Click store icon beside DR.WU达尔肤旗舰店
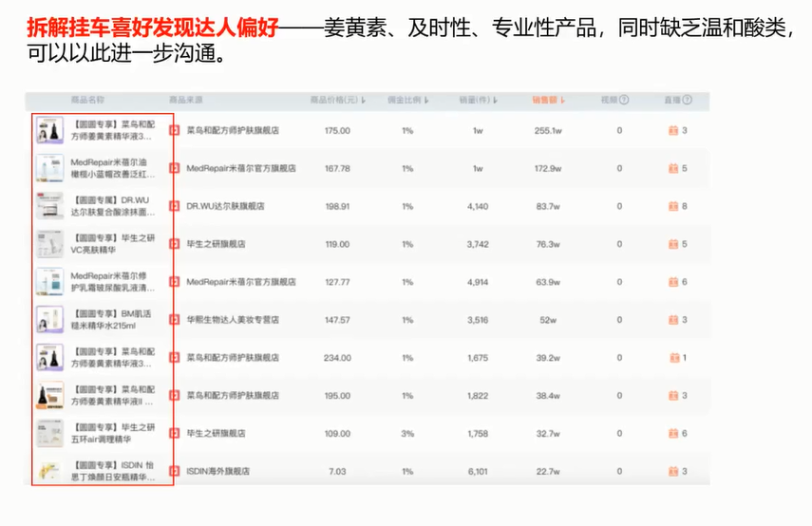 175,206
